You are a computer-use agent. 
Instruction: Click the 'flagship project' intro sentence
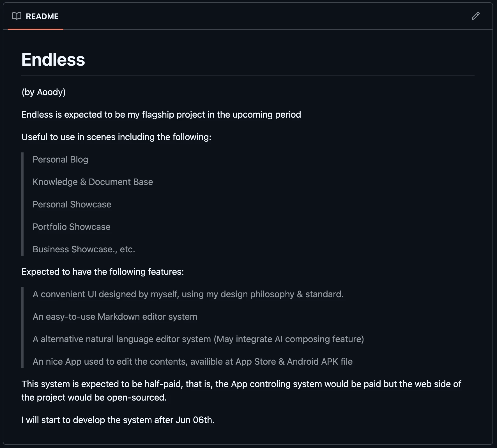click(161, 115)
